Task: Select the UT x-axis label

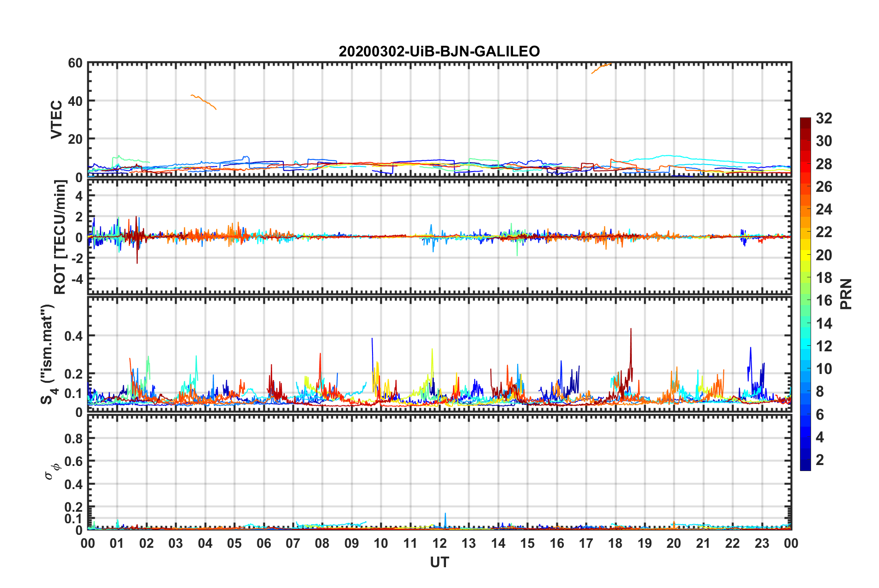Action: point(439,562)
